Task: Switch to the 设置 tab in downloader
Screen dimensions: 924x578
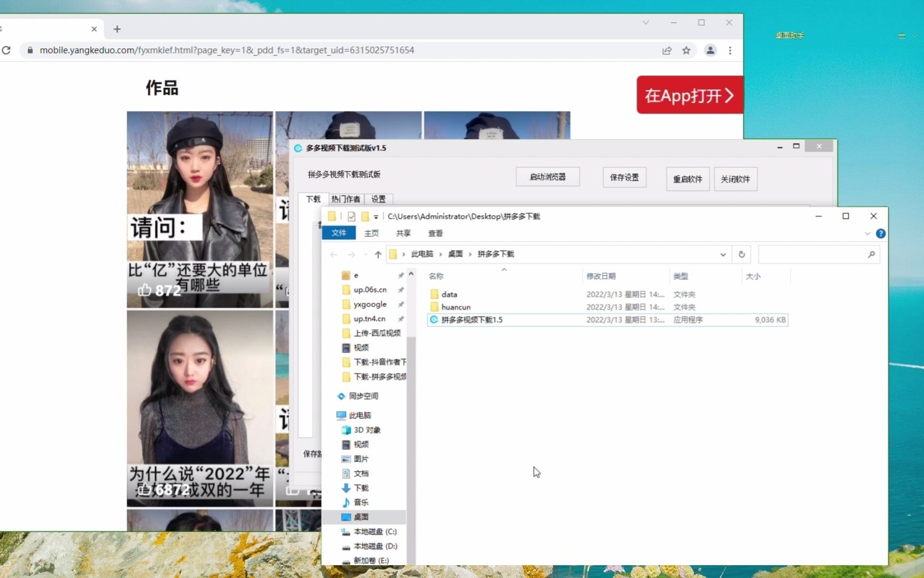Action: [x=379, y=199]
